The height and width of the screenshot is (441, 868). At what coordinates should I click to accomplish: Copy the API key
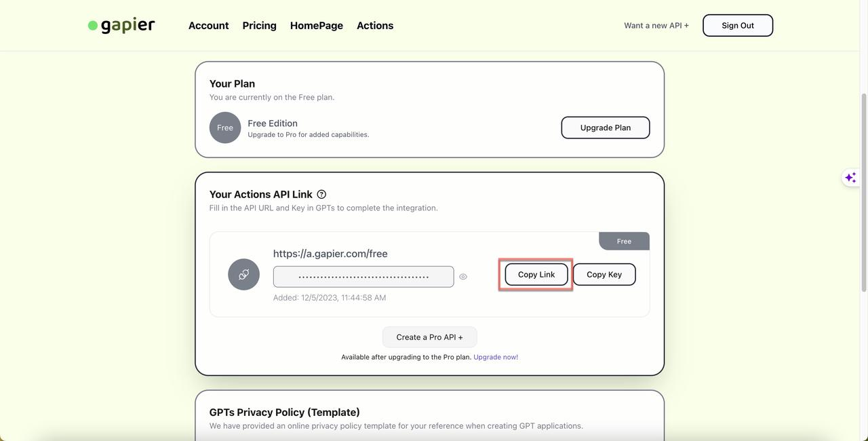604,274
